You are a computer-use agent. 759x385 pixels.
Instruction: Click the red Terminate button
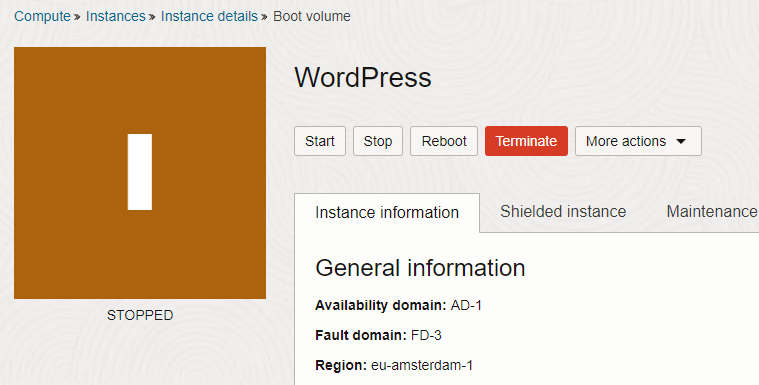[x=526, y=141]
